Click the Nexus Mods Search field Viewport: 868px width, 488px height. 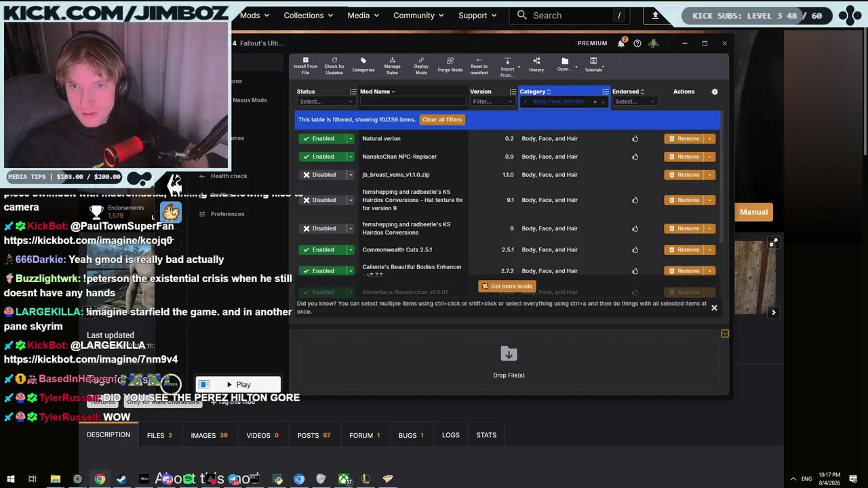570,16
